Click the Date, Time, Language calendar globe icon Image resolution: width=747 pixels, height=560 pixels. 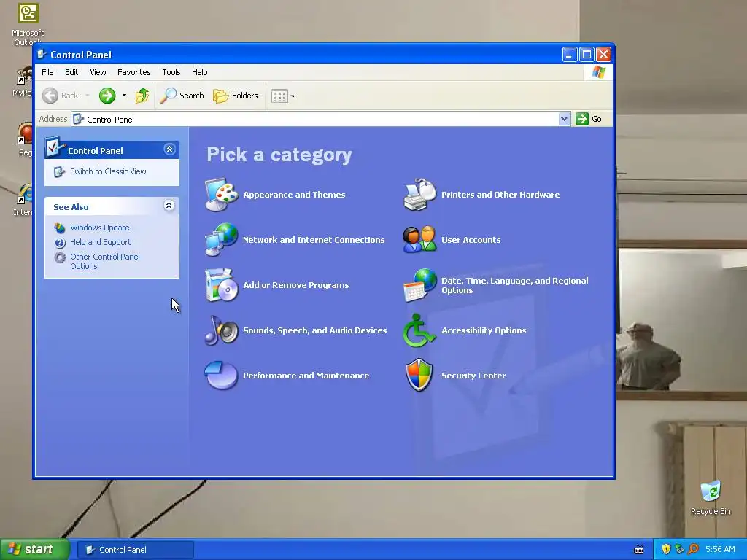(x=419, y=285)
